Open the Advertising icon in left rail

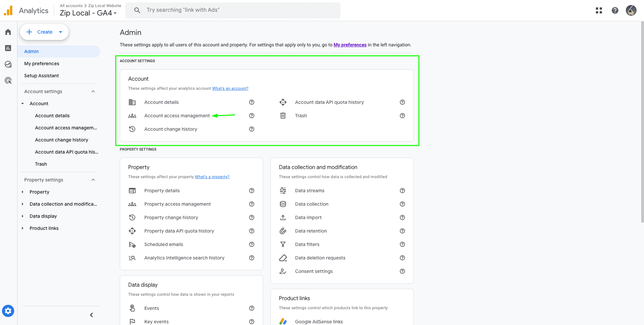click(x=8, y=80)
